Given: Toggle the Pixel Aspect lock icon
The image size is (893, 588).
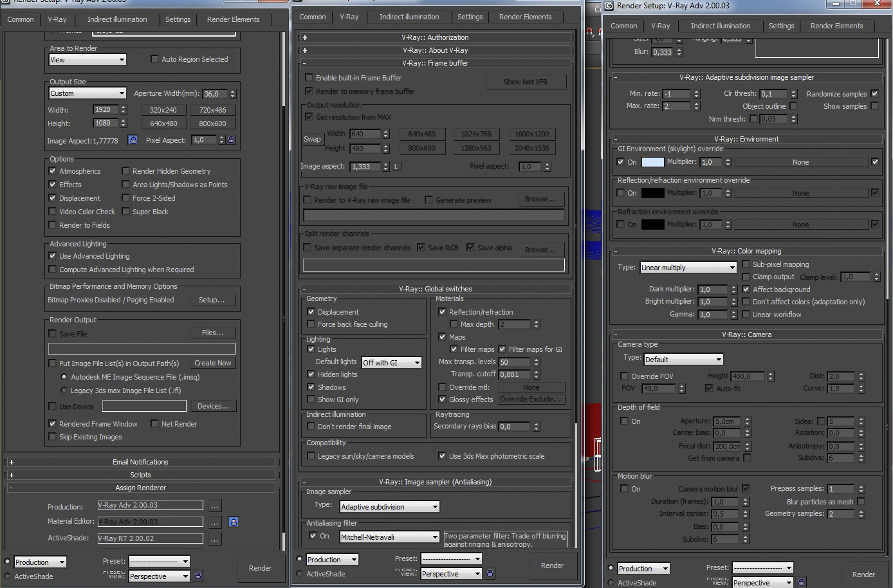Looking at the screenshot, I should (x=232, y=140).
